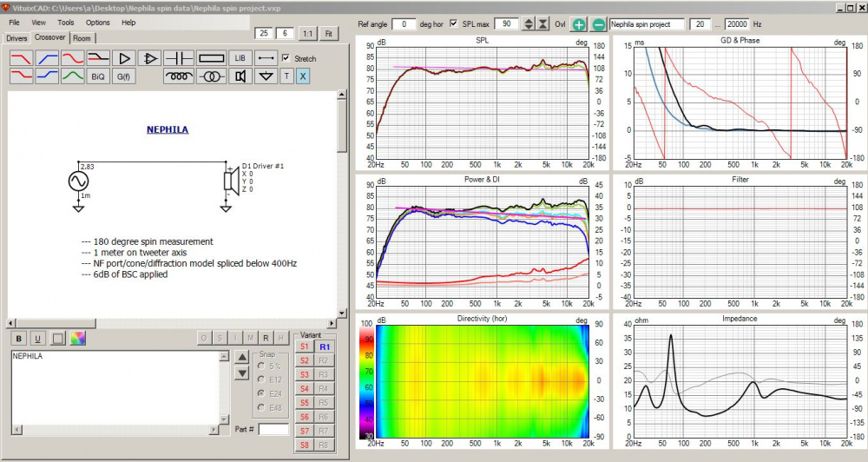Click the Fit button

[x=328, y=33]
